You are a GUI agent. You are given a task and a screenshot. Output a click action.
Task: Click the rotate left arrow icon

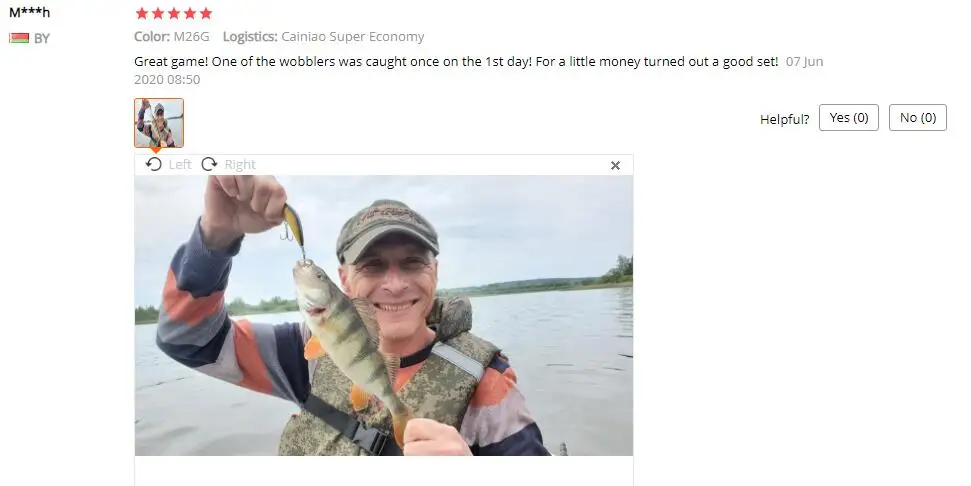(154, 164)
